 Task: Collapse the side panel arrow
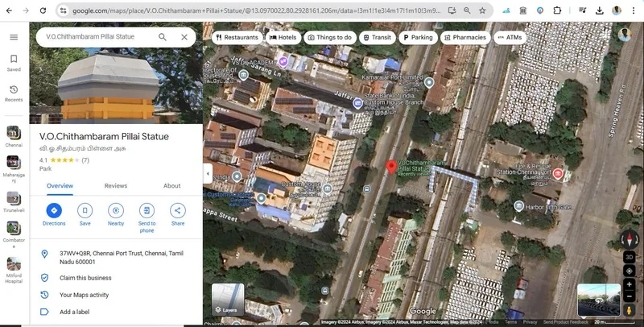point(208,174)
